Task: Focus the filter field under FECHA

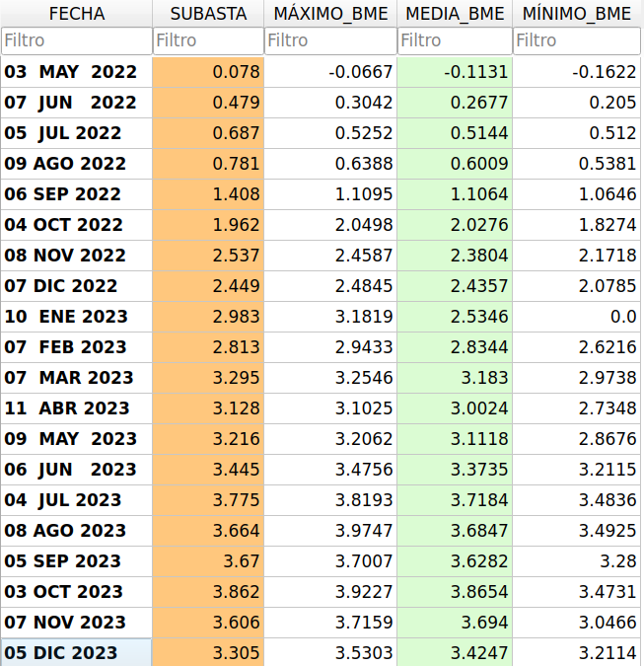Action: (x=76, y=41)
